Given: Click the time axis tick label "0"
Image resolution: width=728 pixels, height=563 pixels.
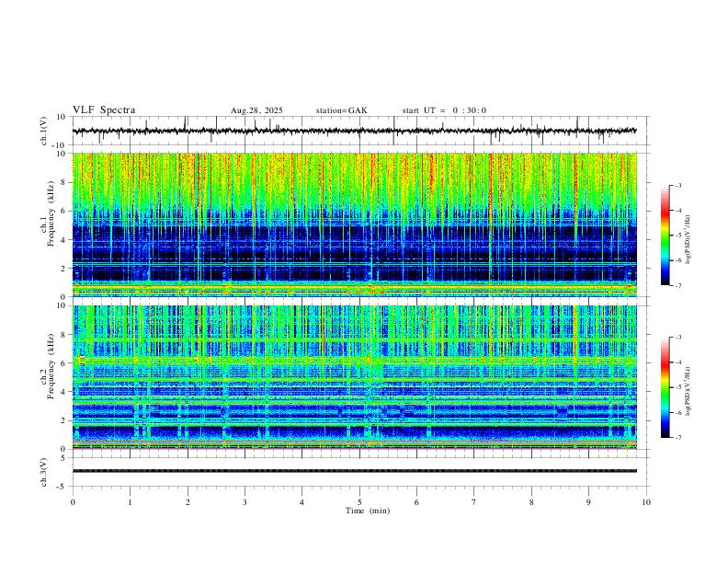Looking at the screenshot, I should point(73,502).
